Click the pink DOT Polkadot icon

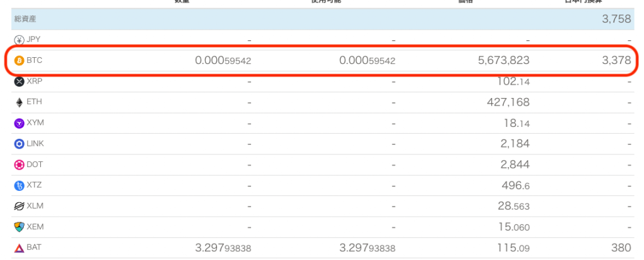(19, 165)
